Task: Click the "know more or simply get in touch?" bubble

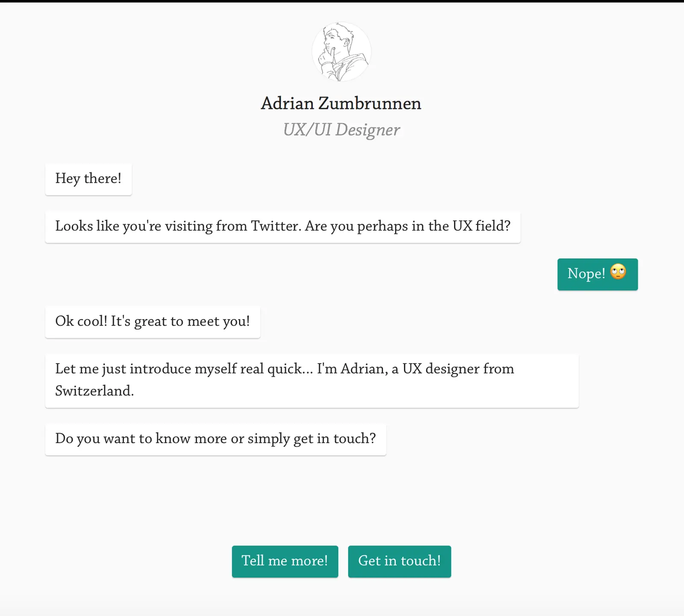Action: click(x=215, y=439)
